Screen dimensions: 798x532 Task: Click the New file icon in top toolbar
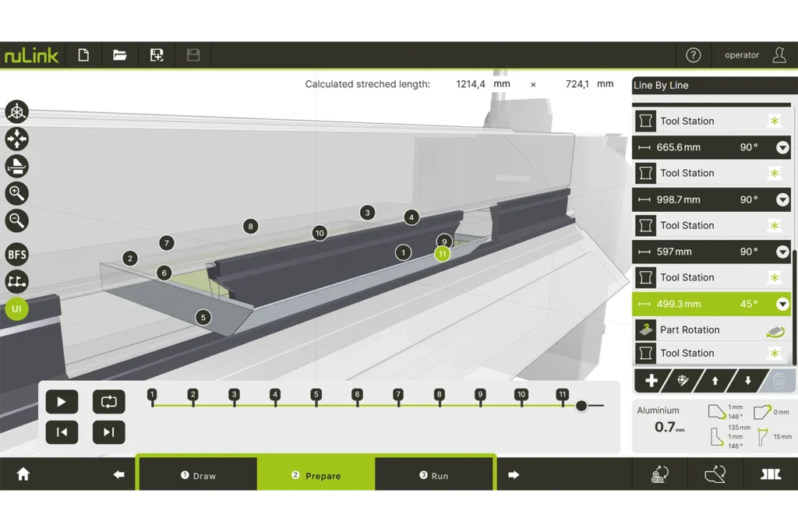pos(83,55)
